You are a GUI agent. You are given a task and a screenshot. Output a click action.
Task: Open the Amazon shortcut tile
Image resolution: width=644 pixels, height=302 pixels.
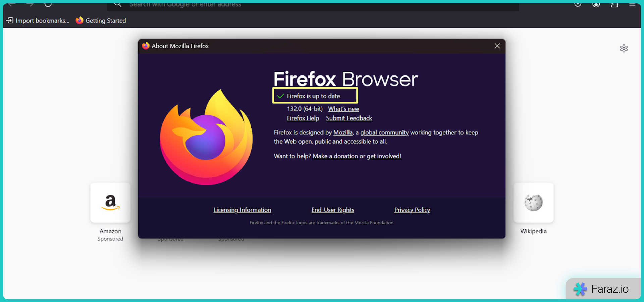coord(110,202)
